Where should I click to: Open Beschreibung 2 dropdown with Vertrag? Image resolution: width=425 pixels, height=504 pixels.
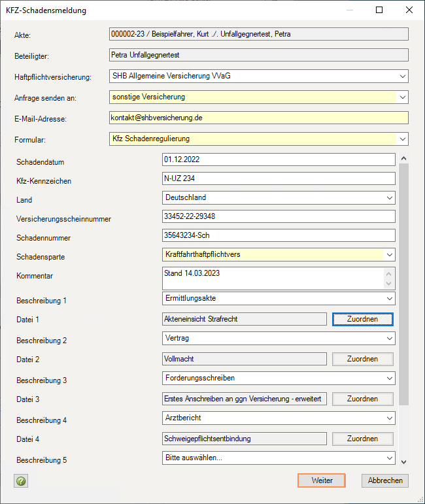click(x=389, y=338)
